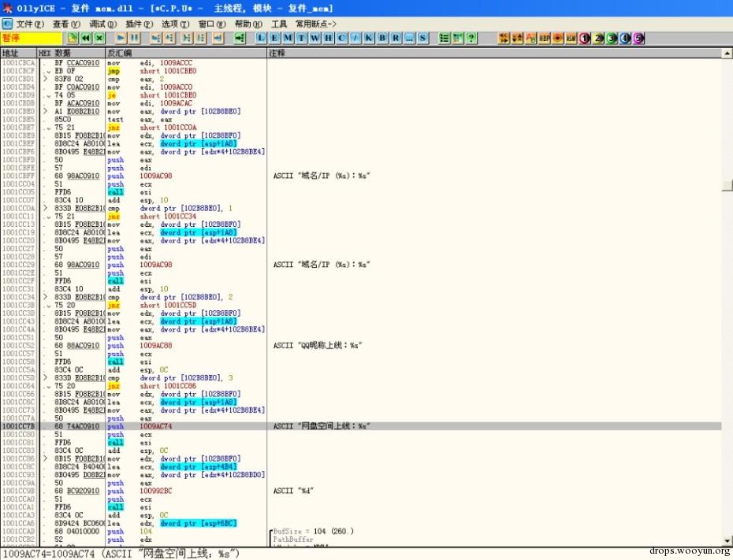The image size is (733, 560).
Task: Open Executable modules with E button
Action: point(274,39)
